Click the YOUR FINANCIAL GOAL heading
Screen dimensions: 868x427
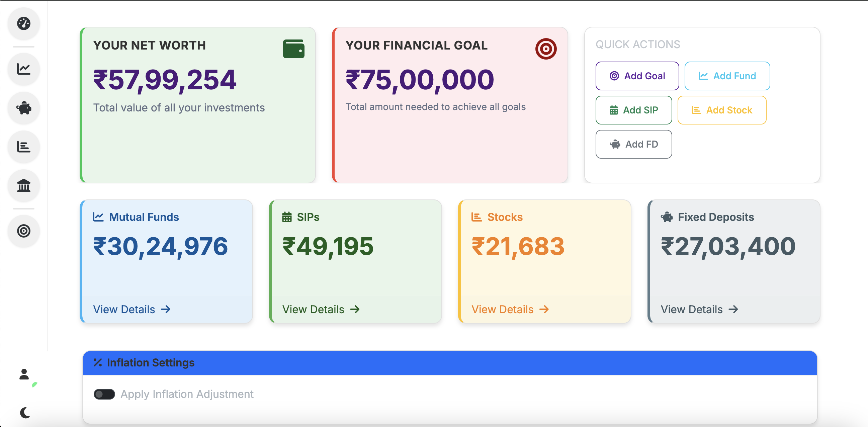point(417,46)
